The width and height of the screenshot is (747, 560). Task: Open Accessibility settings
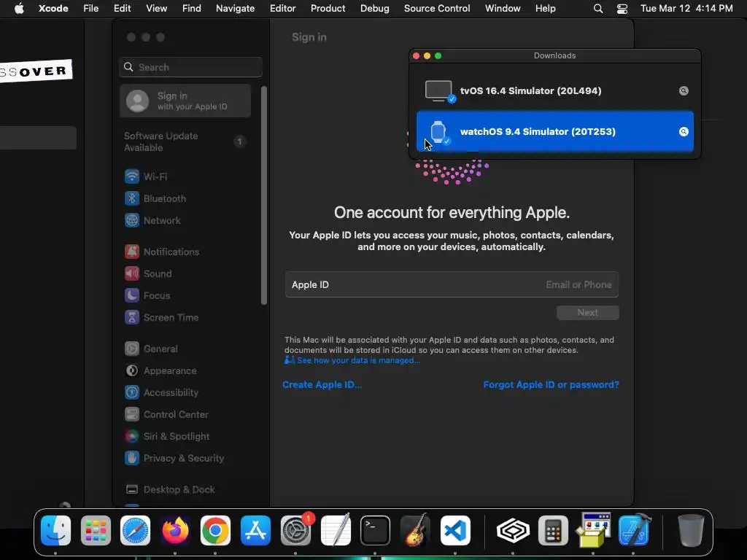coord(161,393)
